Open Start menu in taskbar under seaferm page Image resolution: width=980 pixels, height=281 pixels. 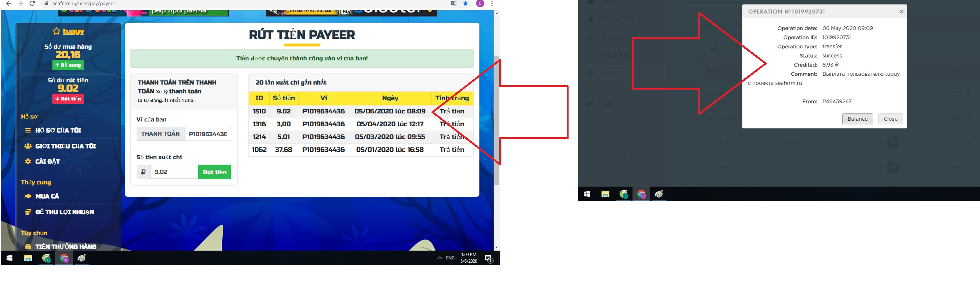click(x=10, y=258)
